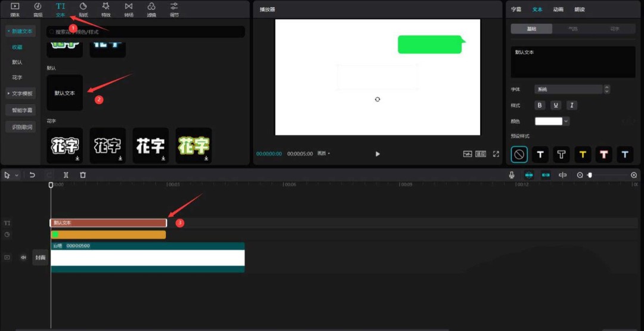The height and width of the screenshot is (331, 644).
Task: Open the 字体 font dropdown
Action: click(x=568, y=89)
